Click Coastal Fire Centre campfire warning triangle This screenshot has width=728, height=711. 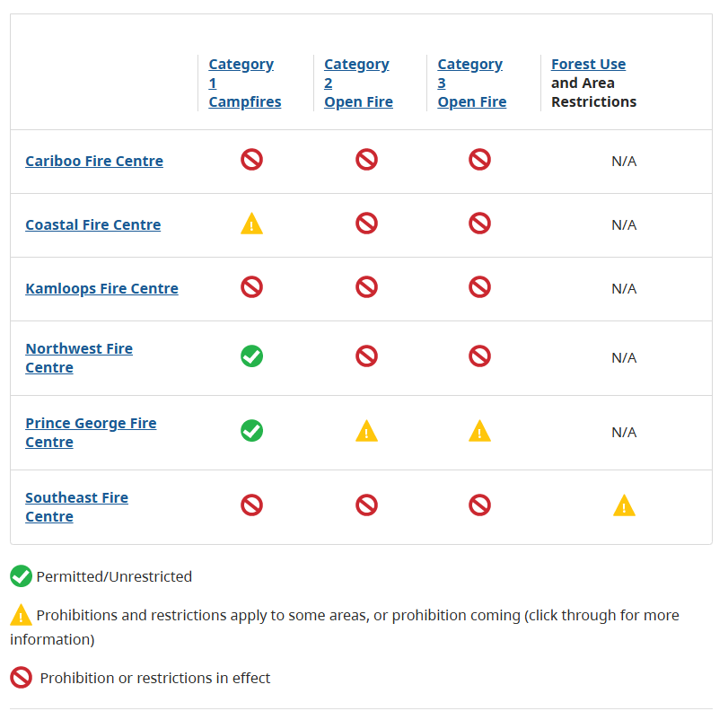click(x=251, y=224)
